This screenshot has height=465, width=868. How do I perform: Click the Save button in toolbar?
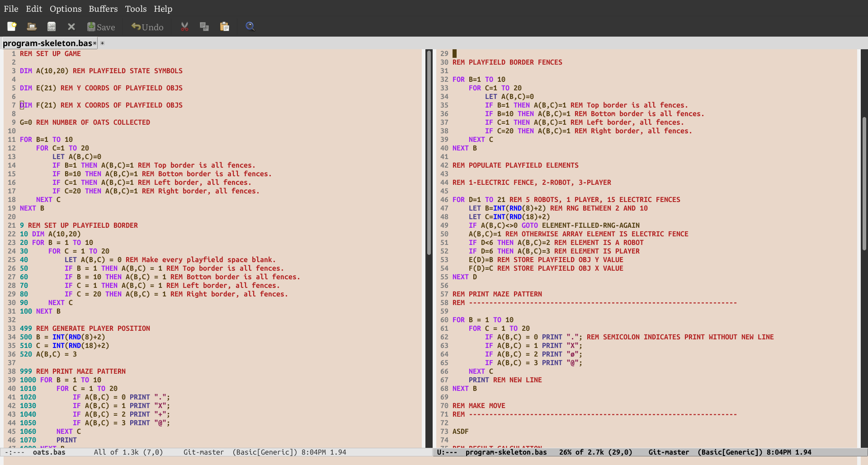(x=101, y=27)
